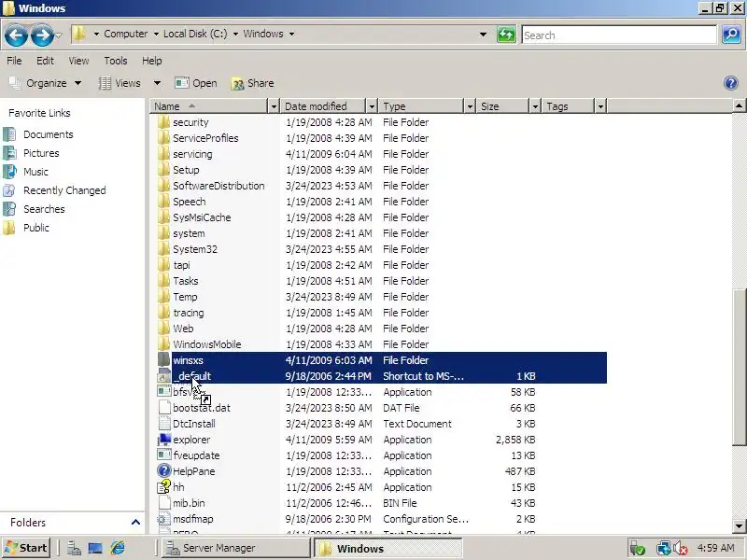
Task: Click the Music favorite link icon
Action: click(x=9, y=172)
